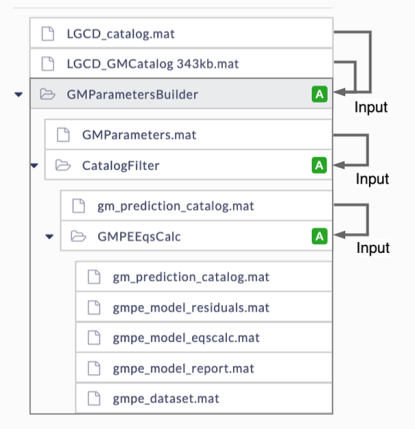Image resolution: width=415 pixels, height=429 pixels.
Task: Click the file icon beside gmpe_dataset.mat
Action: (94, 399)
